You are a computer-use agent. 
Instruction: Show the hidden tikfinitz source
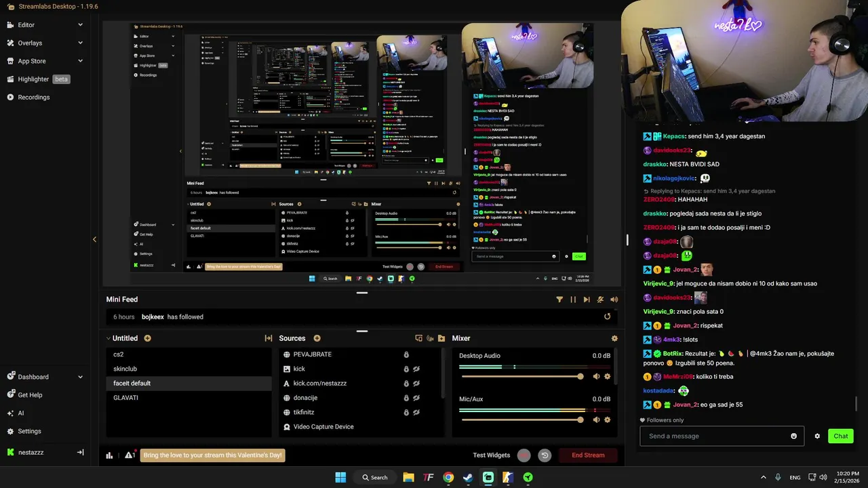tap(416, 412)
